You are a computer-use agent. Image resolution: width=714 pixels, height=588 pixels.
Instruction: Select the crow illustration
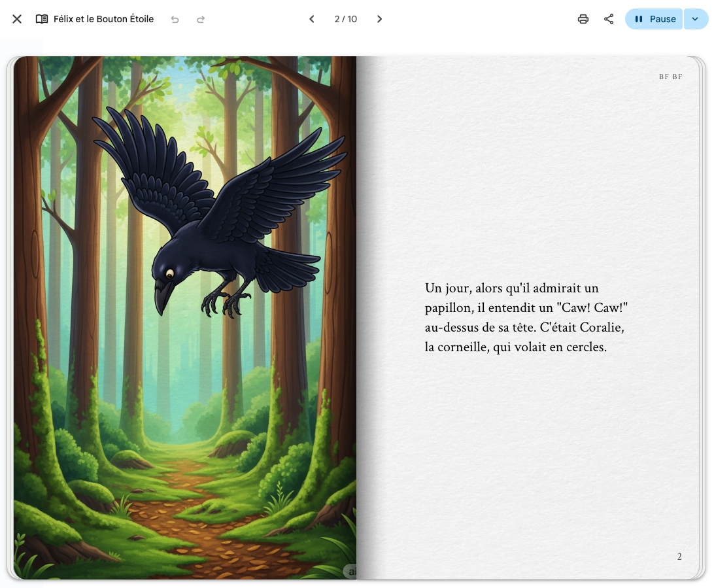coord(216,216)
